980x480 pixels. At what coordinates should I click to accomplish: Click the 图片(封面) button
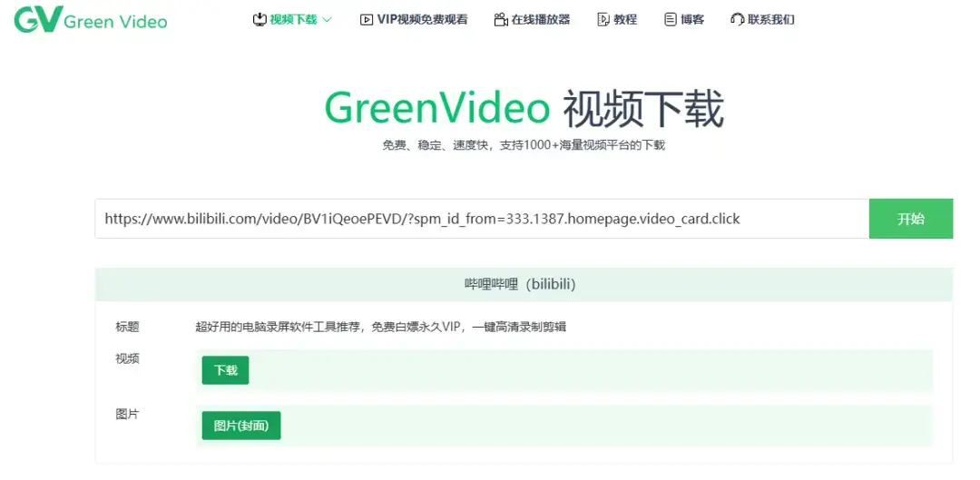pyautogui.click(x=240, y=426)
